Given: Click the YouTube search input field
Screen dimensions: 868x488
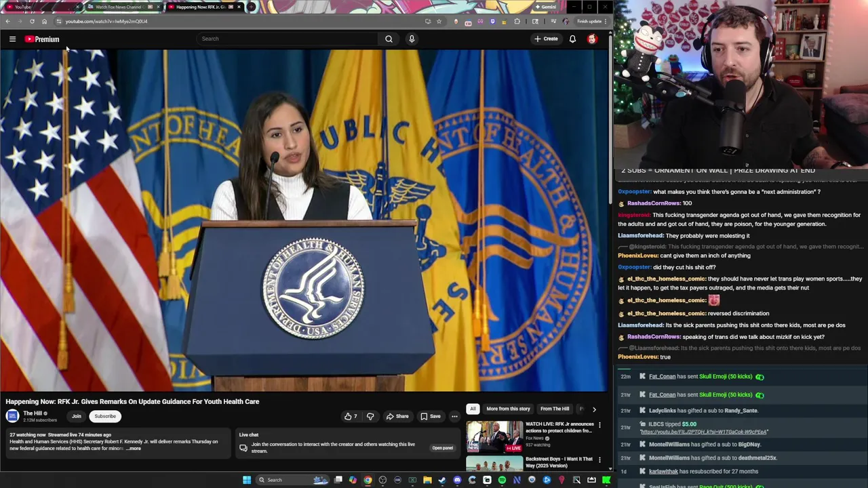Looking at the screenshot, I should click(288, 39).
